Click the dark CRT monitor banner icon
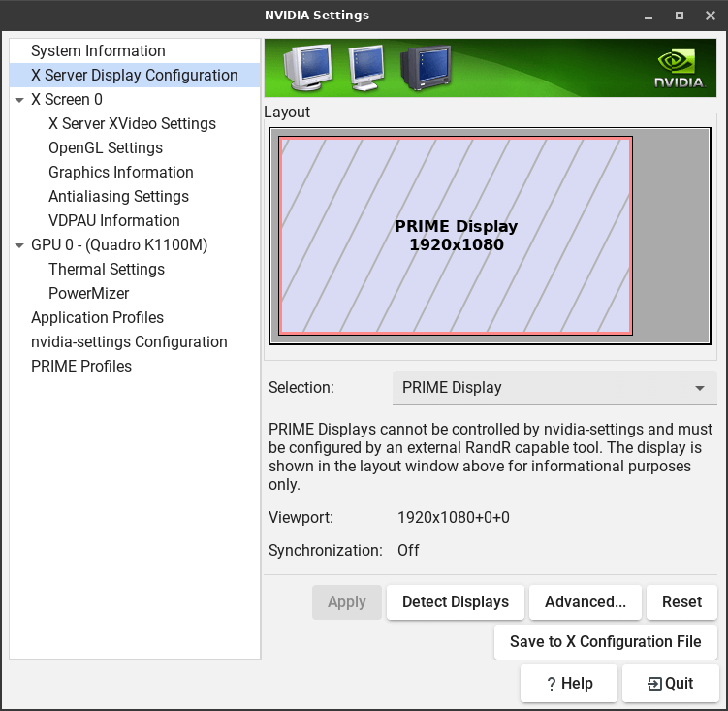Viewport: 728px width, 711px height. click(426, 68)
